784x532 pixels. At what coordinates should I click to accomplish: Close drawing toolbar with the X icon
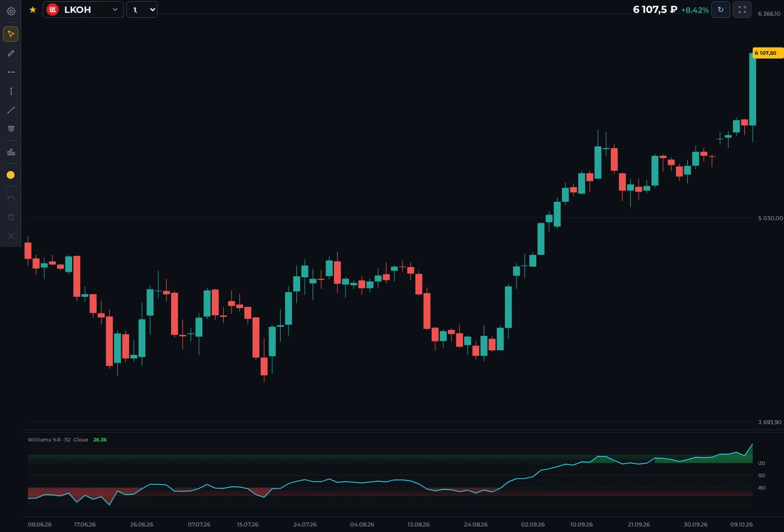pyautogui.click(x=11, y=236)
